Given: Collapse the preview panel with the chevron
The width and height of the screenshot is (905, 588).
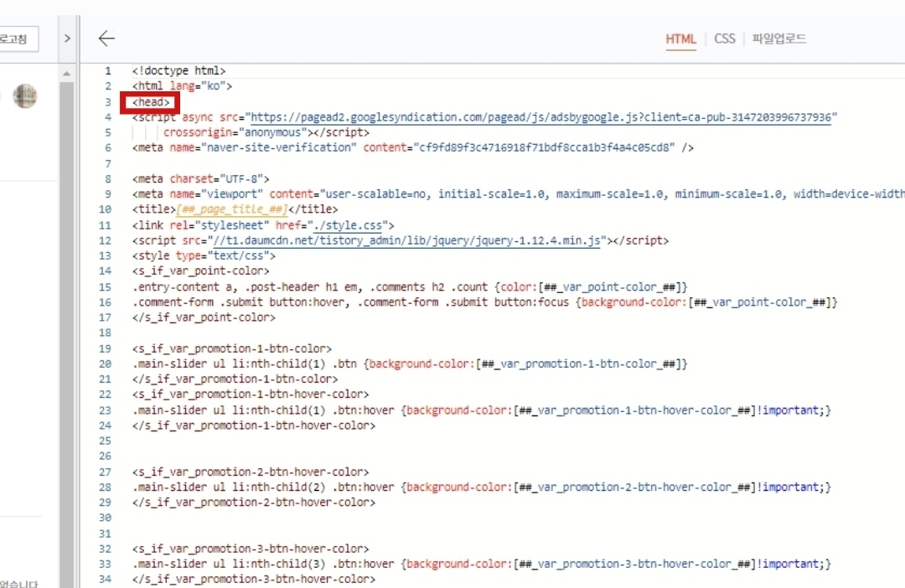Looking at the screenshot, I should [x=68, y=39].
